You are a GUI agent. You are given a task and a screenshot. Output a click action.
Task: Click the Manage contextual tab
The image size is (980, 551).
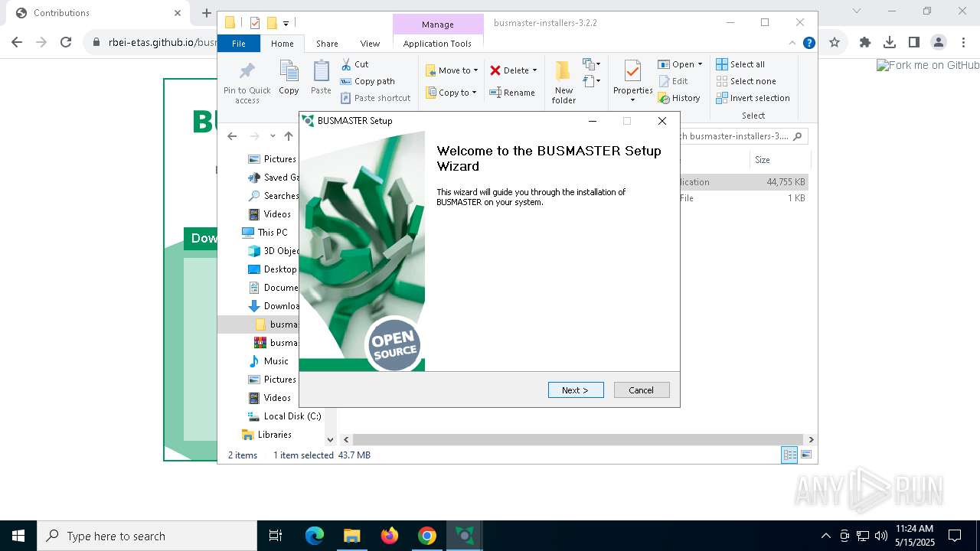coord(438,24)
